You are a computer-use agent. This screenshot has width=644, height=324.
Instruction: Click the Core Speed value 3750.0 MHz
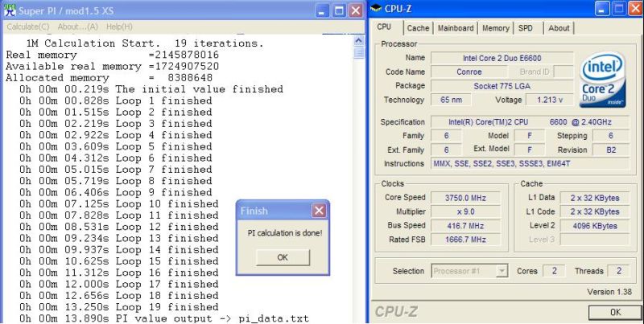465,198
